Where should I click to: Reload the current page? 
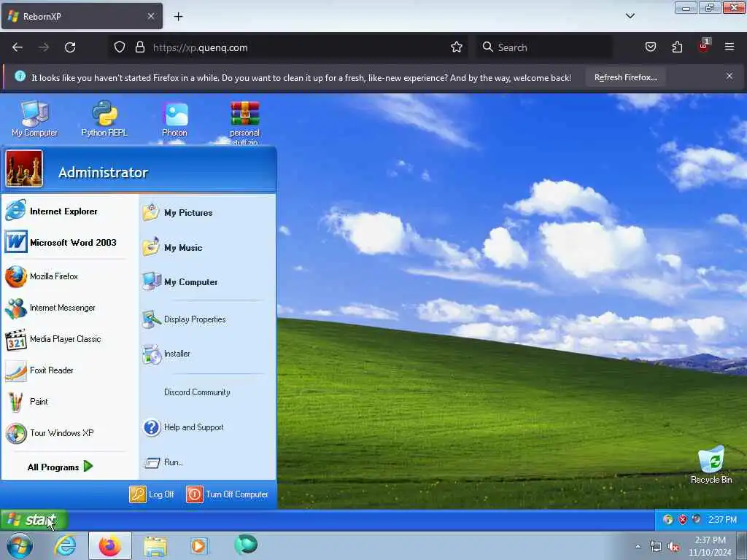coord(70,47)
